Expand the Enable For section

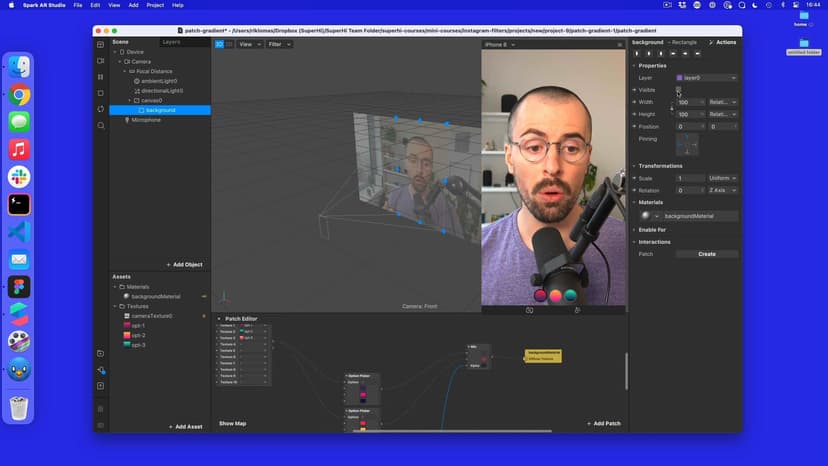[x=634, y=230]
